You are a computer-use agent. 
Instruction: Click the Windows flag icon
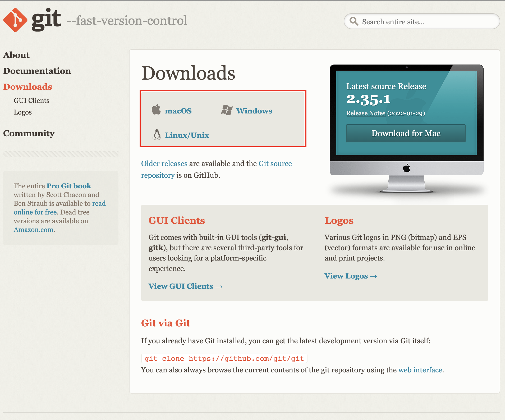coord(227,110)
